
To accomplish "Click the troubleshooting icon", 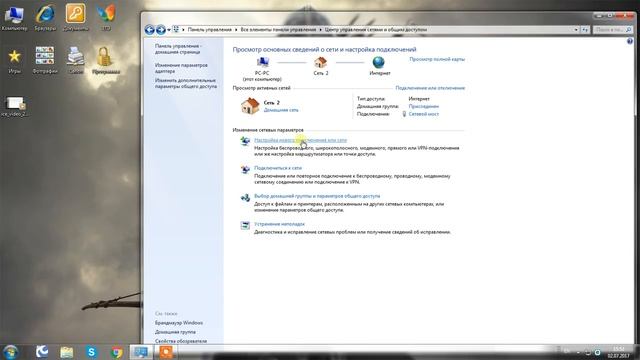I will point(245,225).
